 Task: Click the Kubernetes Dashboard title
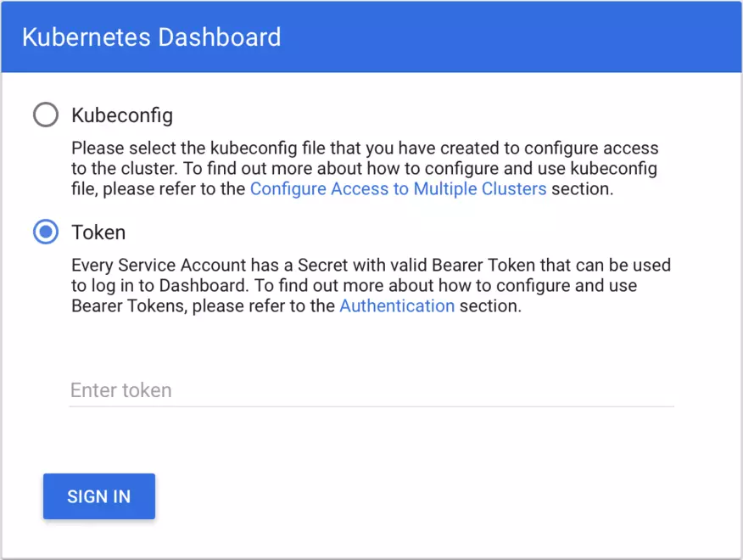pyautogui.click(x=152, y=37)
